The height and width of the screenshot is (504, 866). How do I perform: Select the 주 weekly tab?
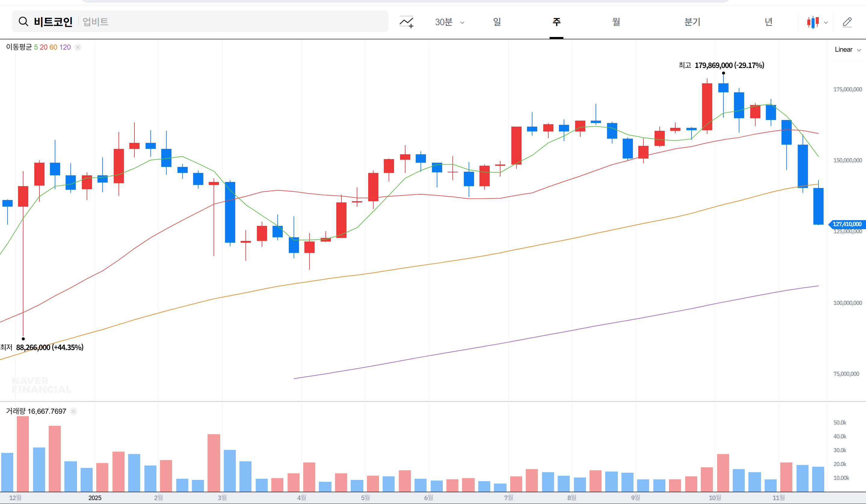(556, 22)
